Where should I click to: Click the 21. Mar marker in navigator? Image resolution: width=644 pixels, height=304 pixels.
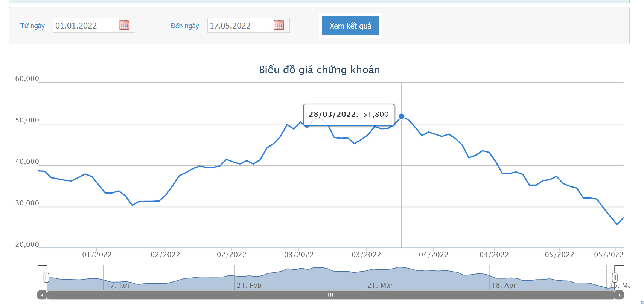click(x=380, y=286)
